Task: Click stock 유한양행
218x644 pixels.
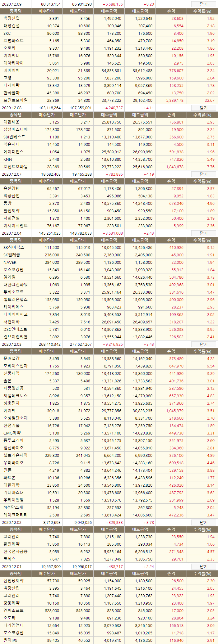Action: [x=11, y=189]
